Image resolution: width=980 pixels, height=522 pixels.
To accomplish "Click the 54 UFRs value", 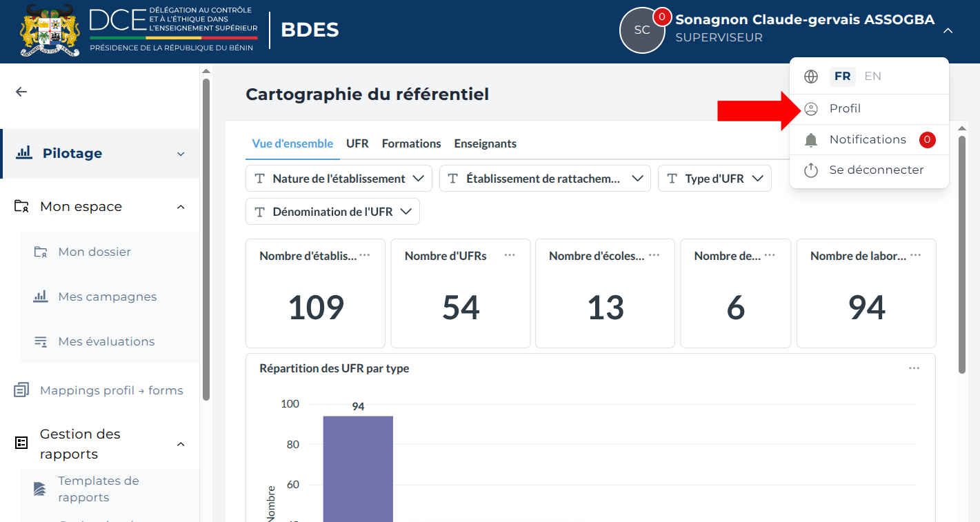I will (x=461, y=308).
